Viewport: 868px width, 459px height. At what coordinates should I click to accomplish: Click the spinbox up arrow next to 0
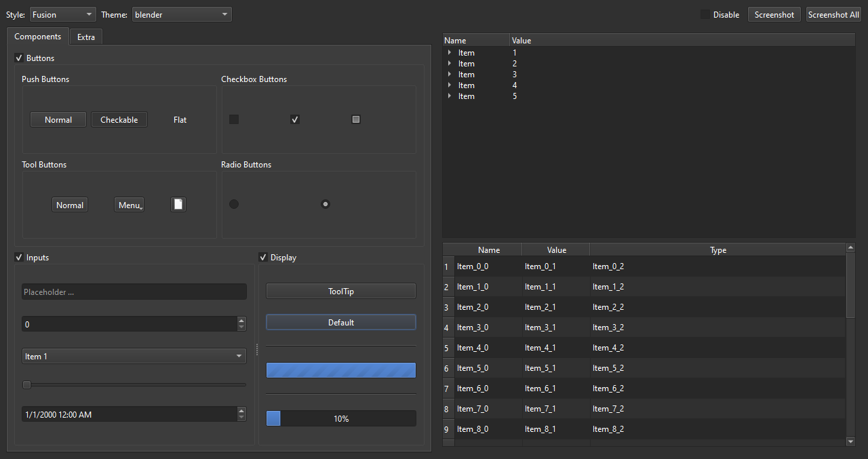point(241,321)
